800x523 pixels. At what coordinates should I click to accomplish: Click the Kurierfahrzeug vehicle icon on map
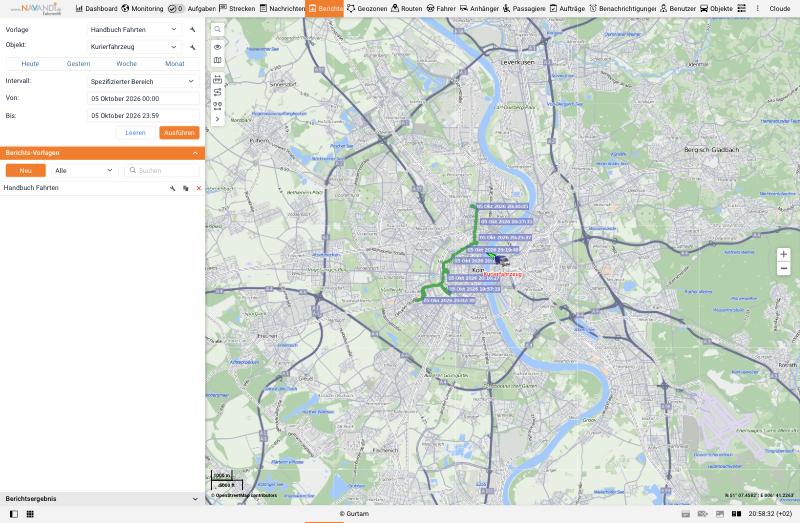[501, 261]
